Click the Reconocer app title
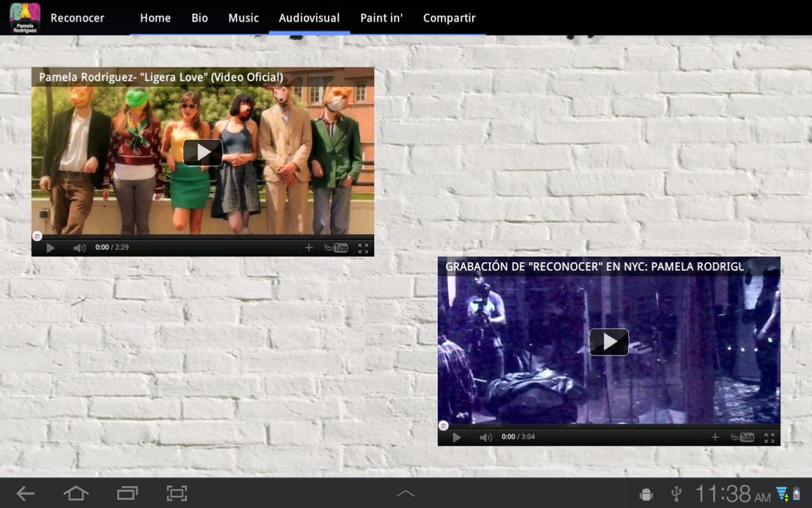The image size is (812, 508). click(x=77, y=18)
